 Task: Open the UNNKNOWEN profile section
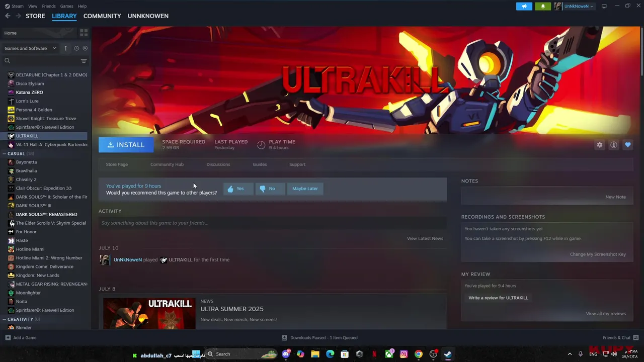(x=148, y=16)
